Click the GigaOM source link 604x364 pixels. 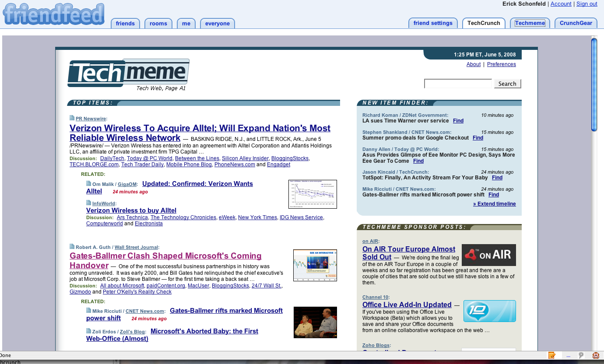(x=127, y=185)
